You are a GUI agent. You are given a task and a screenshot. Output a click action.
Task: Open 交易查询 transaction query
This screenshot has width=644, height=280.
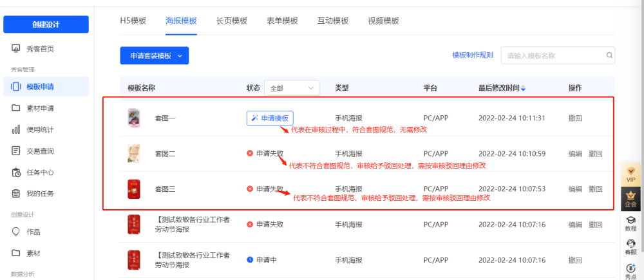pyautogui.click(x=40, y=151)
